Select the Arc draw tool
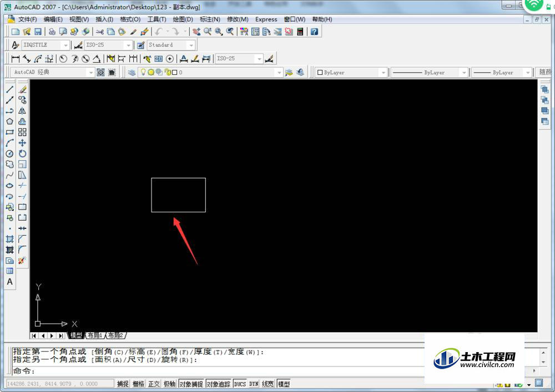 tap(9, 143)
